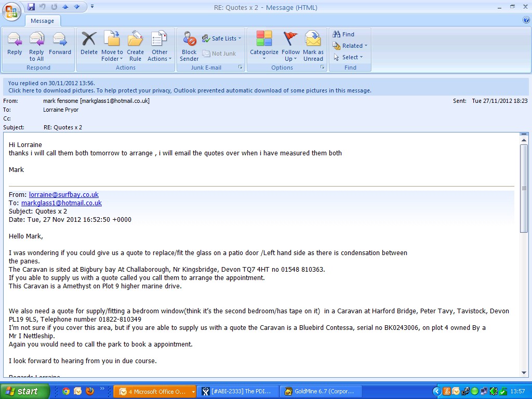Click the Sent date Tue 27/11/2012 18:23
The image size is (532, 399).
click(x=500, y=101)
